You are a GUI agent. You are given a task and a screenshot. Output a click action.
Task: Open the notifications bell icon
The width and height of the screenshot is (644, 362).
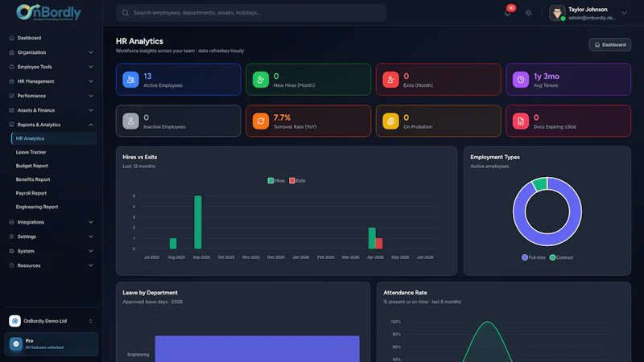[x=507, y=13]
